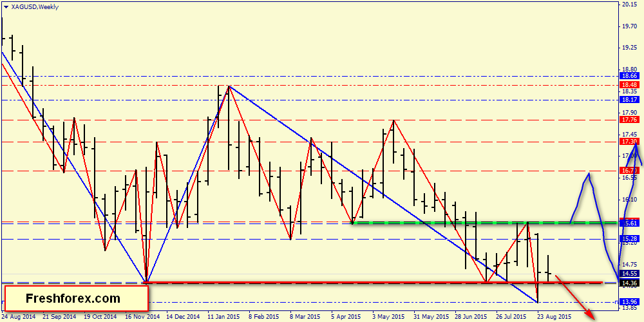
Task: Click the 8 Feb 2015 date label
Action: [x=265, y=317]
